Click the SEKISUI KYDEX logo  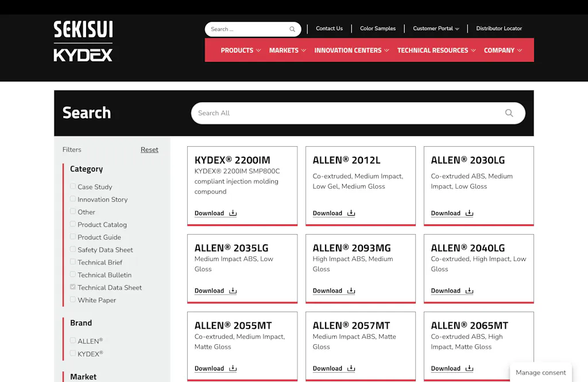(x=83, y=41)
